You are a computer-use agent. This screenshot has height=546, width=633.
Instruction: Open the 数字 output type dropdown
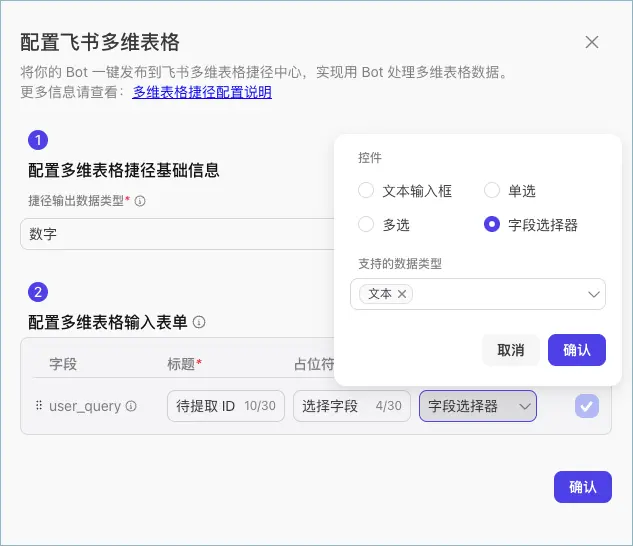(x=178, y=234)
